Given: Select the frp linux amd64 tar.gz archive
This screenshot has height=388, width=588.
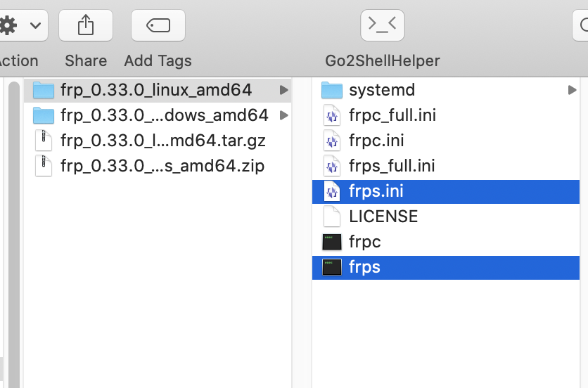Looking at the screenshot, I should (x=162, y=141).
